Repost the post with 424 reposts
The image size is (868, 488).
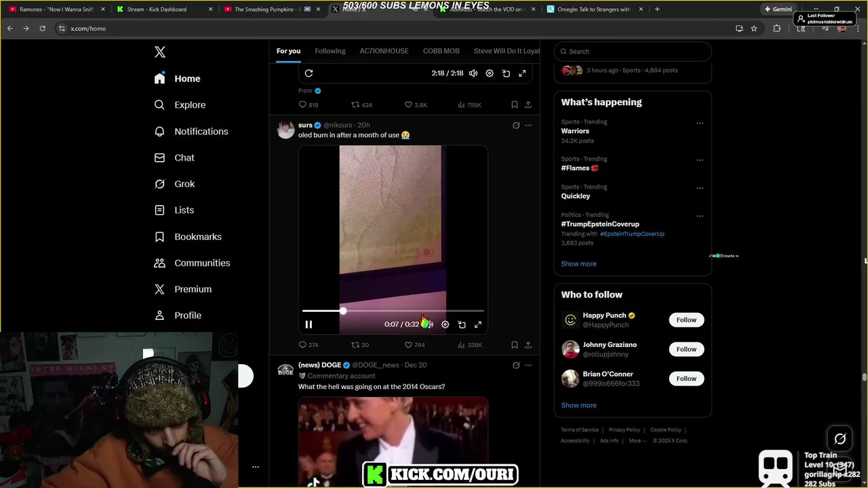pyautogui.click(x=361, y=105)
